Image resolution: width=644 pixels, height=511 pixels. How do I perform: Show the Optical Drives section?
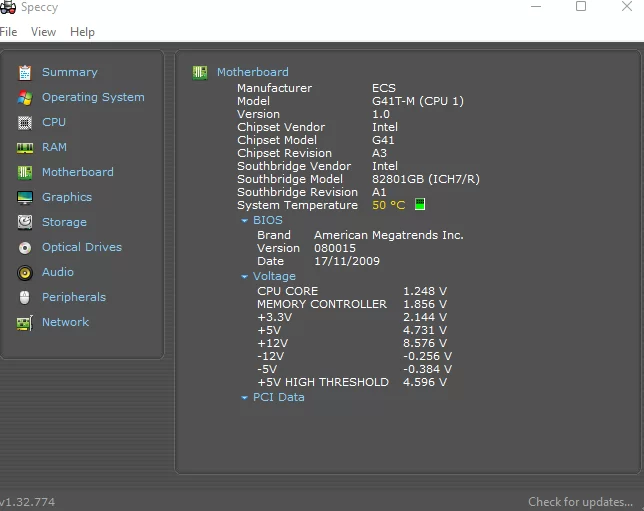(x=82, y=247)
